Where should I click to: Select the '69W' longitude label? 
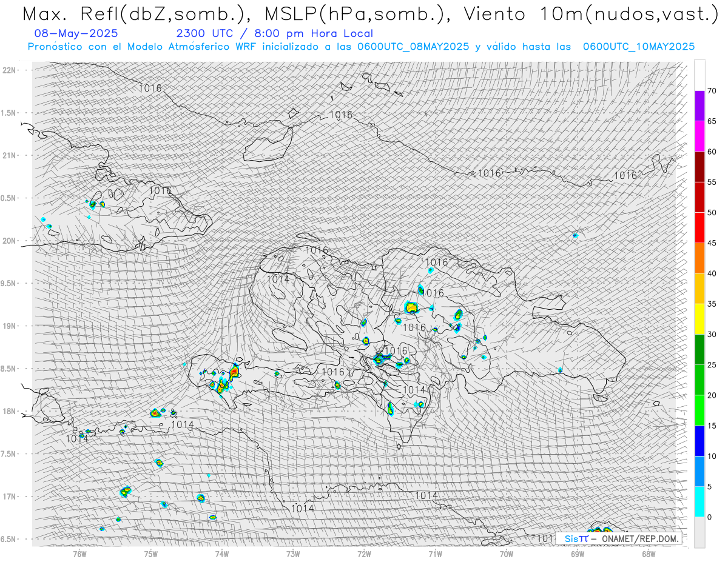tap(578, 553)
